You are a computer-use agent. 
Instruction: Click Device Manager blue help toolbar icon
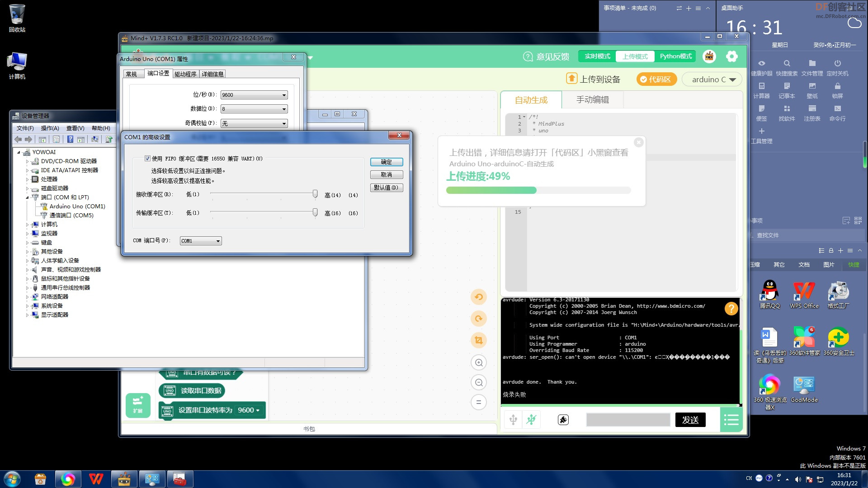pyautogui.click(x=70, y=139)
